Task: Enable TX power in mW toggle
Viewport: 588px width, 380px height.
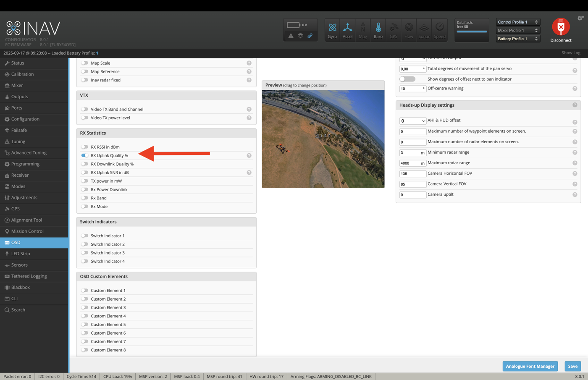Action: [85, 181]
